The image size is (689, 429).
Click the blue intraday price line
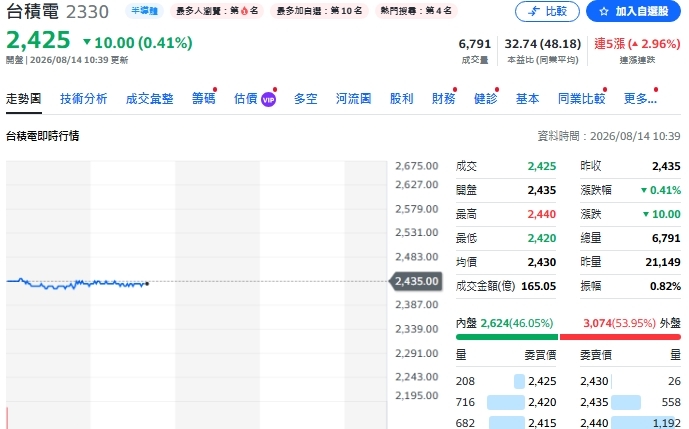(x=77, y=284)
